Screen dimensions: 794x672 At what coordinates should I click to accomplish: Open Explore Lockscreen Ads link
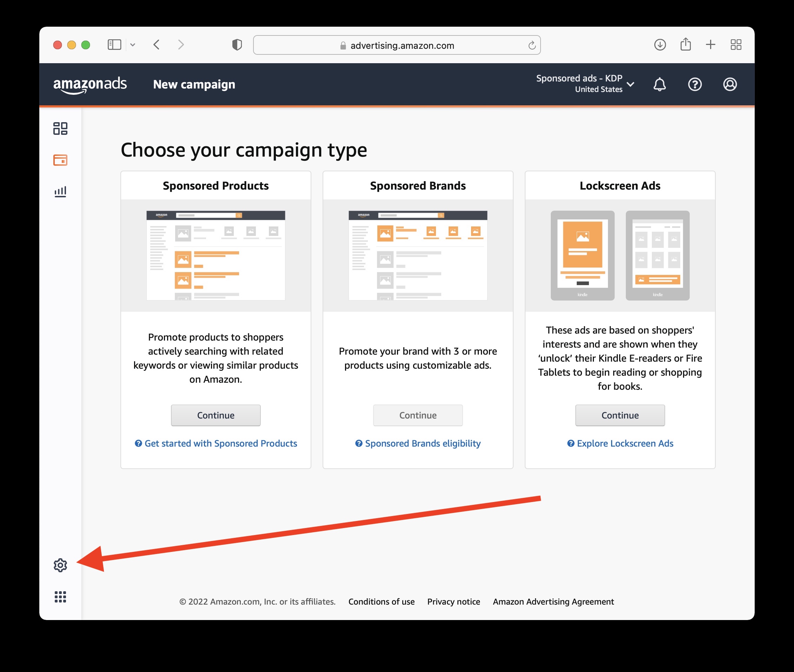[625, 443]
